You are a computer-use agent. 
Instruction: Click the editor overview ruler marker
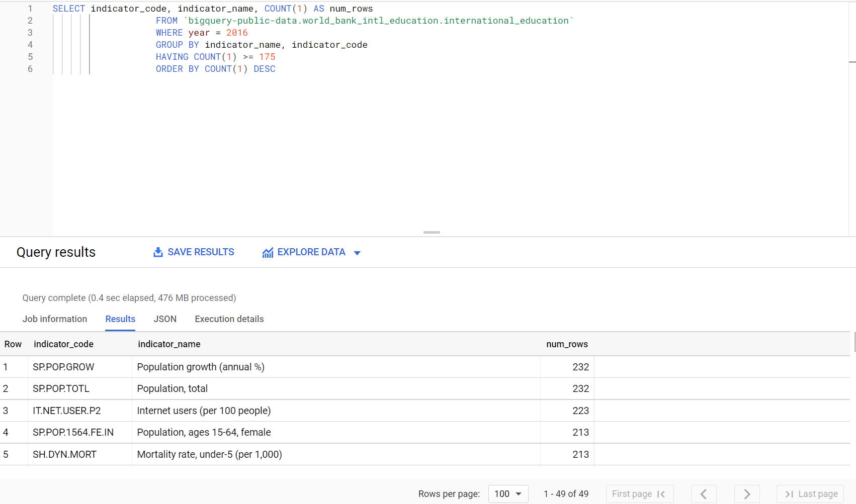(852, 62)
